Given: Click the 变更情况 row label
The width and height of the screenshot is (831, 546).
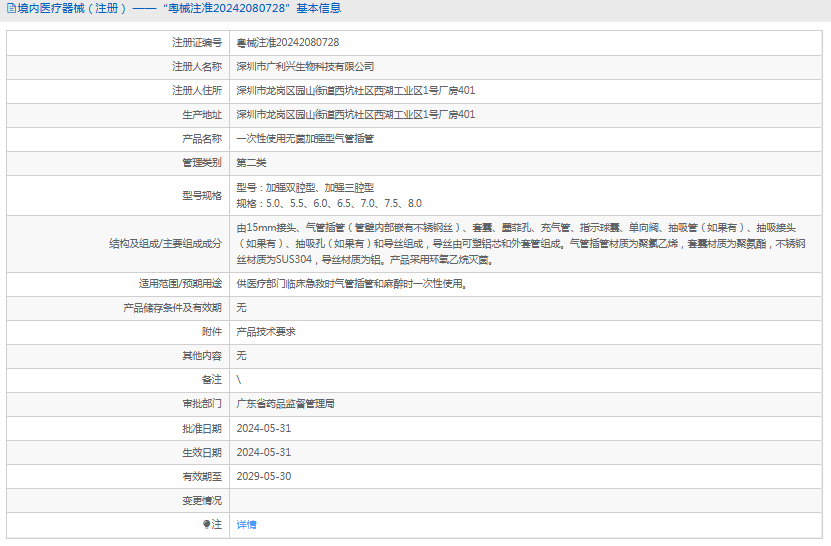Looking at the screenshot, I should pyautogui.click(x=202, y=500).
